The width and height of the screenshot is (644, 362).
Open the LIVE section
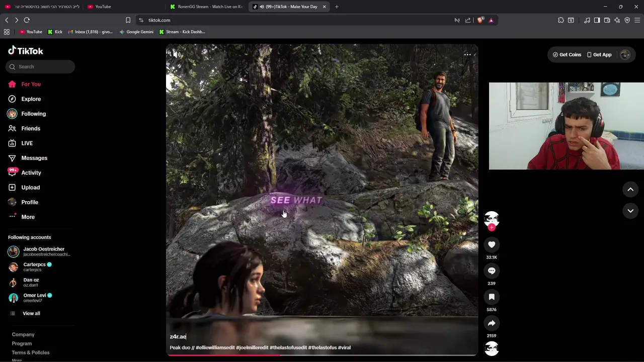(20, 143)
